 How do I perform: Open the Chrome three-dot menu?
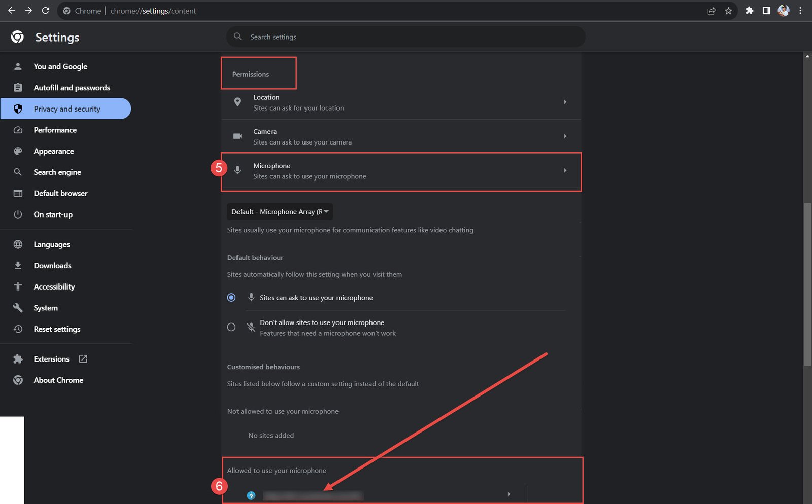800,11
